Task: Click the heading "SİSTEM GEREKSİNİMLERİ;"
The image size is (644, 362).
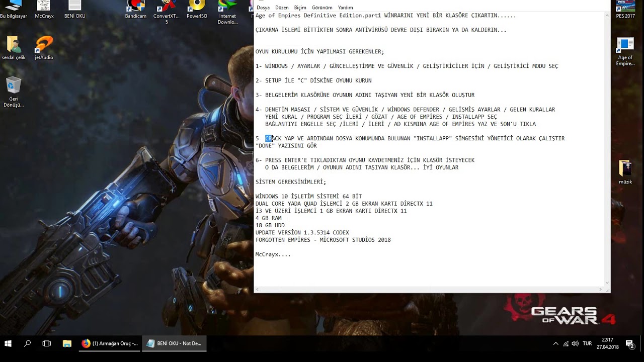Action: (x=291, y=182)
